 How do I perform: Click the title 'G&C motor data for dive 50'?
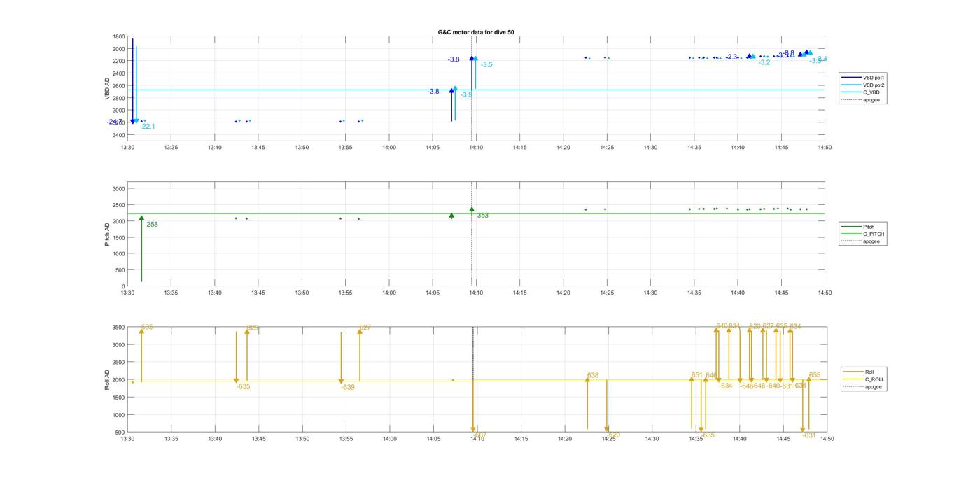(x=476, y=32)
